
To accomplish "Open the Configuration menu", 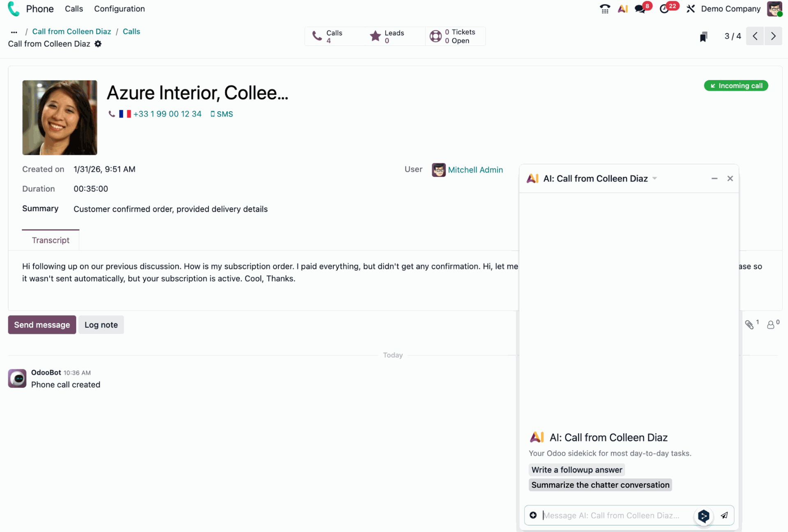I will click(x=119, y=9).
